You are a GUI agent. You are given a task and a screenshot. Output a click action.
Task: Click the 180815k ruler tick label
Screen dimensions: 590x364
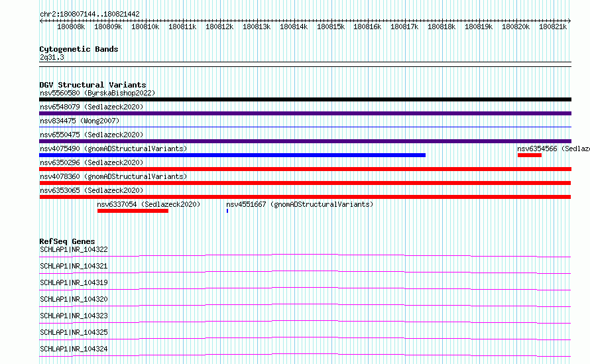[x=331, y=27]
